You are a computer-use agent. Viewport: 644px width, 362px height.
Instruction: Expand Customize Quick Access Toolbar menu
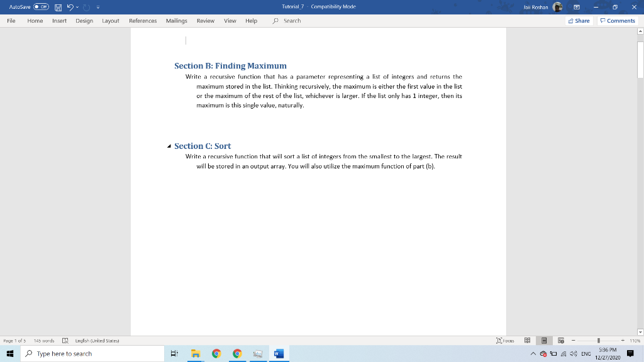coord(97,6)
